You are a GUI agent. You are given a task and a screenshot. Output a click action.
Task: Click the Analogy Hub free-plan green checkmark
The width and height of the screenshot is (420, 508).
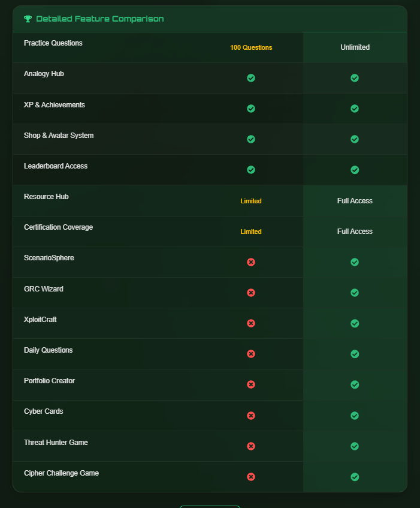pos(251,78)
